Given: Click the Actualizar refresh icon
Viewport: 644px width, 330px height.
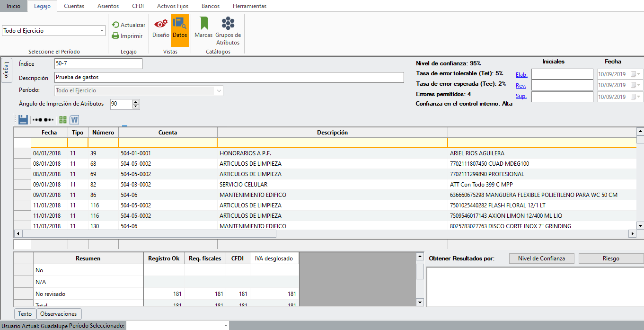Looking at the screenshot, I should click(115, 25).
